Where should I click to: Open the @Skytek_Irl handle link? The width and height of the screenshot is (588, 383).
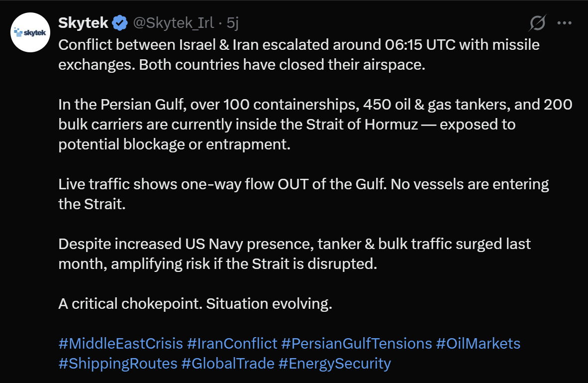tap(172, 23)
